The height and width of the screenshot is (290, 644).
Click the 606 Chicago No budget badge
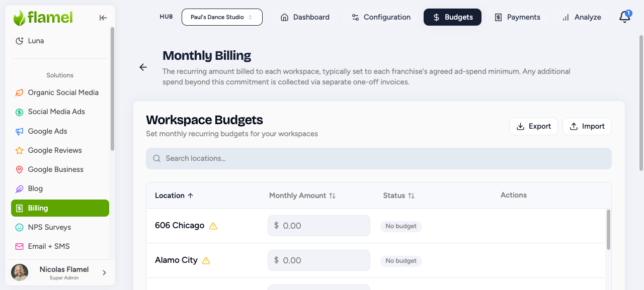click(x=401, y=226)
